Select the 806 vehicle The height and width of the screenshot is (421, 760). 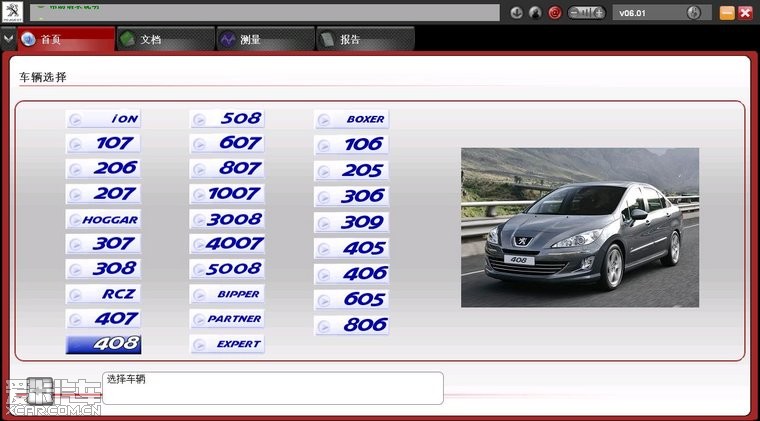(351, 325)
